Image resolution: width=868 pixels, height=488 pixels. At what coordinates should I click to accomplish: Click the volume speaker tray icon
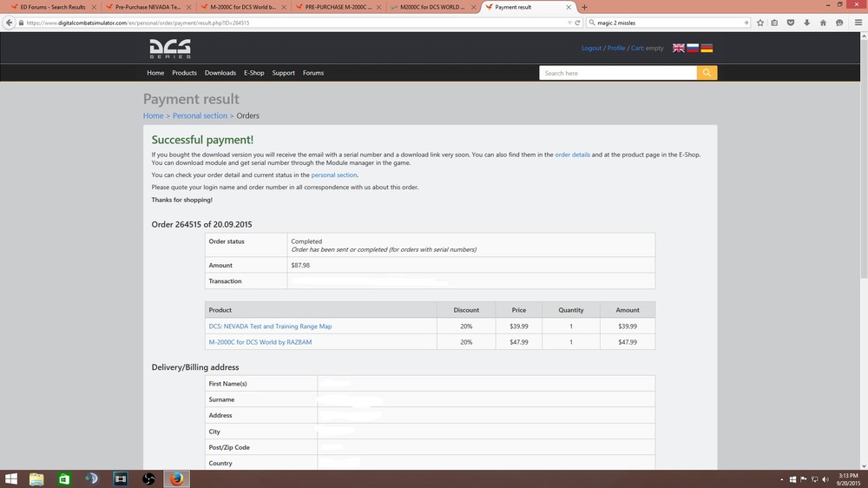click(x=825, y=479)
